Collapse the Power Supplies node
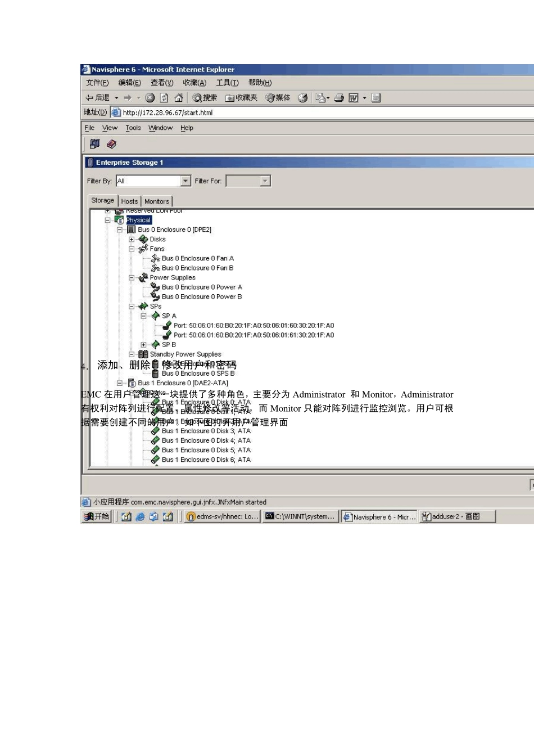The height and width of the screenshot is (756, 534). pyautogui.click(x=132, y=277)
